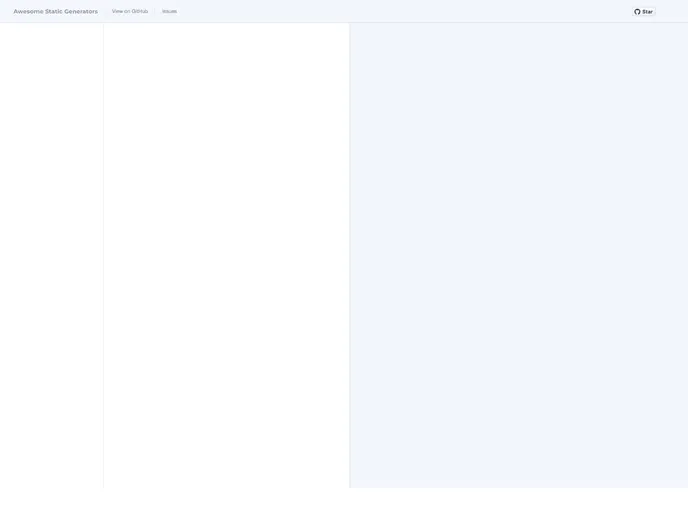Select View on GitHub in top navigation
The image size is (688, 512).
point(130,12)
